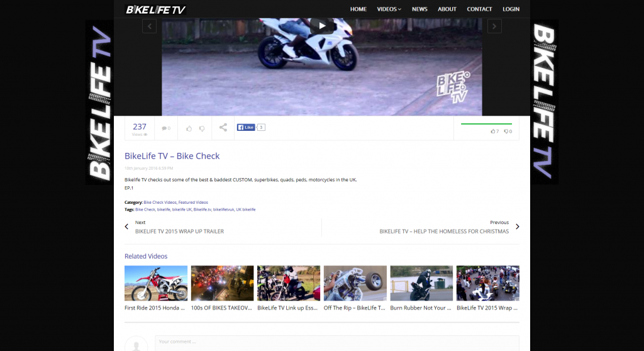Open the Bike Check Videos category link

(x=160, y=203)
